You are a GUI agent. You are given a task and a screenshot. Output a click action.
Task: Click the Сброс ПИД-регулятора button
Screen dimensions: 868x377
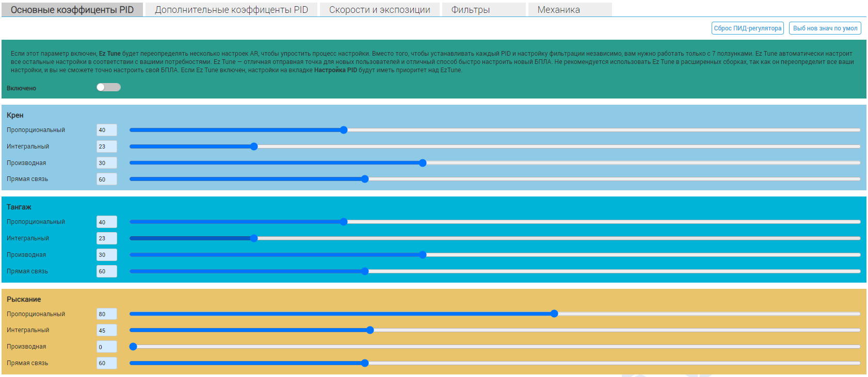click(747, 28)
